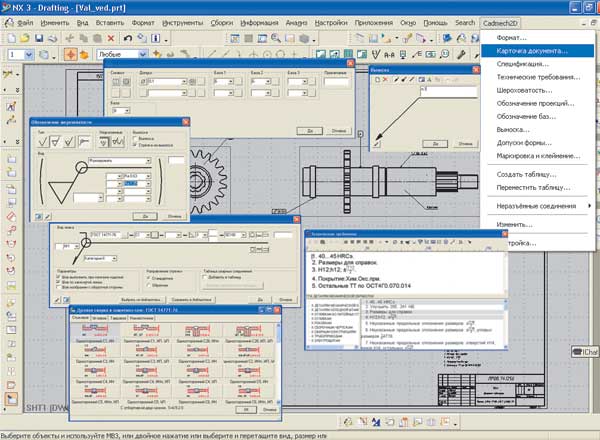Image resolution: width=600 pixels, height=440 pixels.
Task: Click the weld library vertical scrollbar
Action: click(x=278, y=363)
